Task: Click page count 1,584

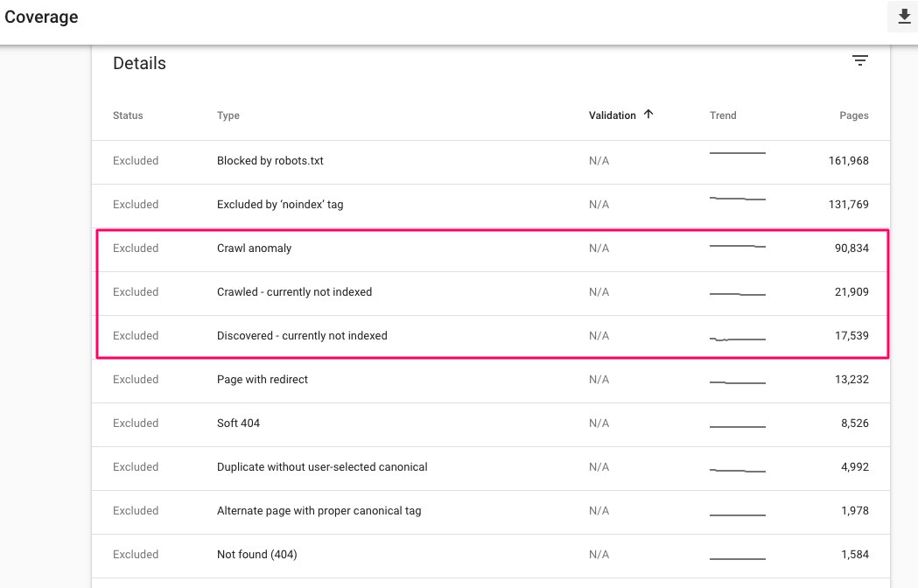Action: [855, 554]
